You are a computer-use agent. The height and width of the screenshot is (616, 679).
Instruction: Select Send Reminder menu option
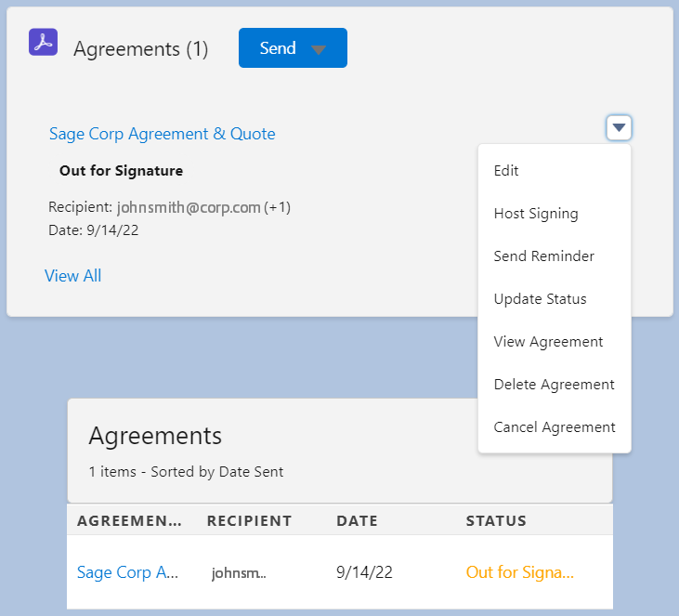pos(544,256)
